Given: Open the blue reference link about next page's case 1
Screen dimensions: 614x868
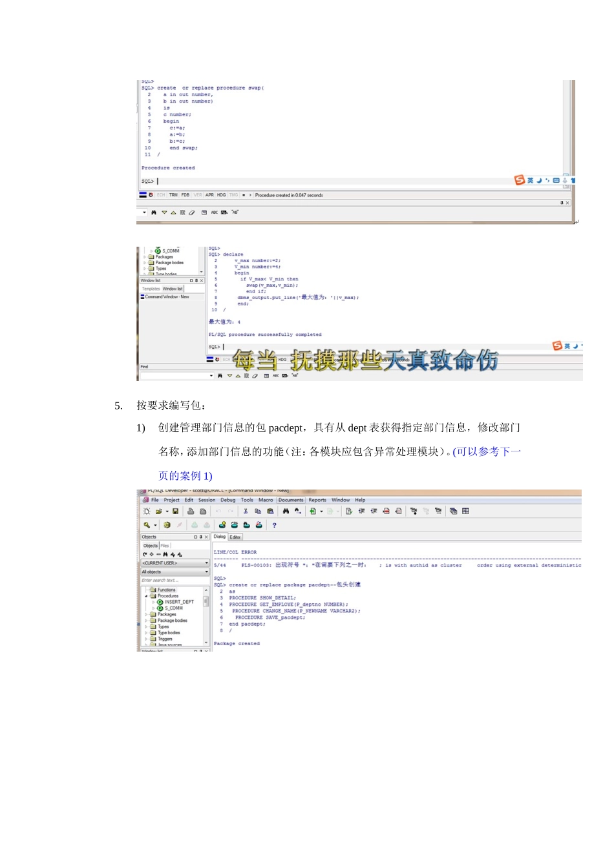Looking at the screenshot, I should pos(340,463).
